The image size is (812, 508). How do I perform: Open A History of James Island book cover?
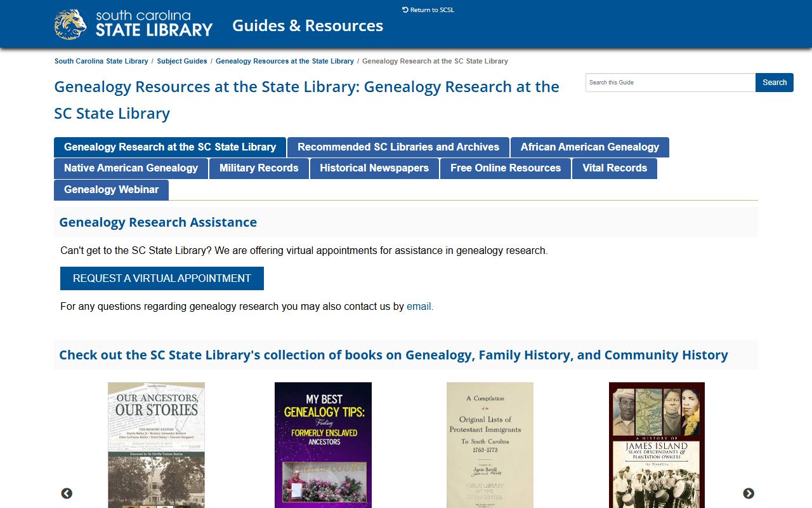pos(657,445)
